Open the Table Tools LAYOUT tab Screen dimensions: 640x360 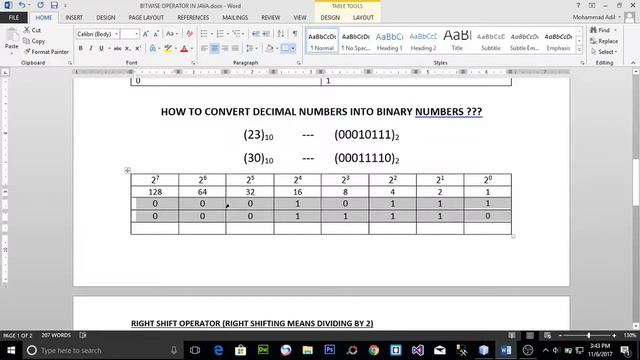pyautogui.click(x=363, y=18)
